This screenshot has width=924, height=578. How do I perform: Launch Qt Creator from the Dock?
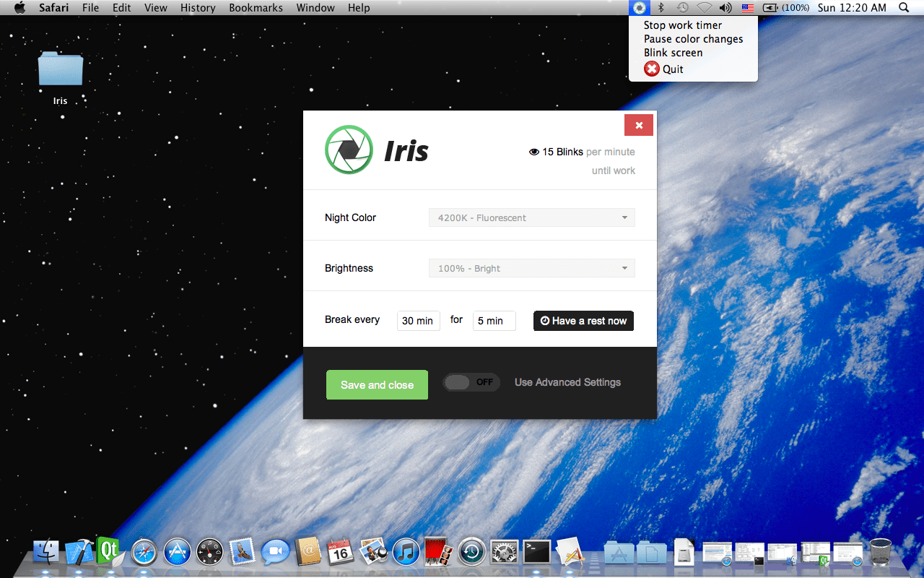click(x=110, y=551)
